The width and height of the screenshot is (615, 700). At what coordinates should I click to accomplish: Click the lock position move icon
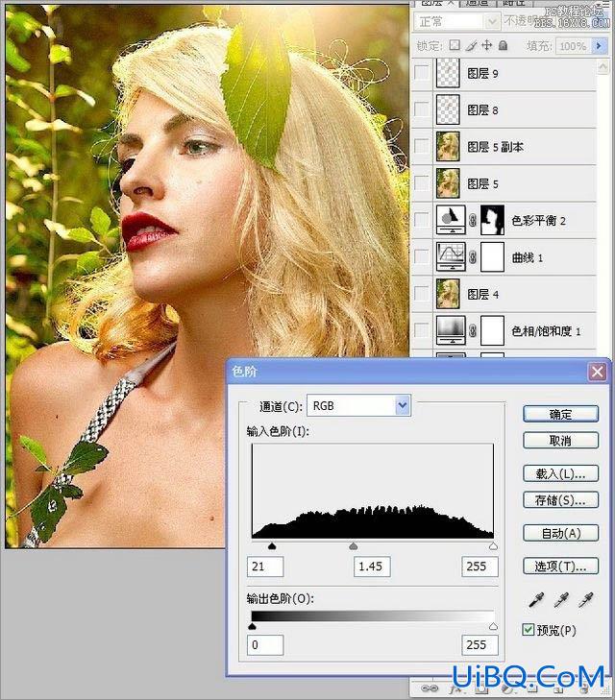point(487,45)
